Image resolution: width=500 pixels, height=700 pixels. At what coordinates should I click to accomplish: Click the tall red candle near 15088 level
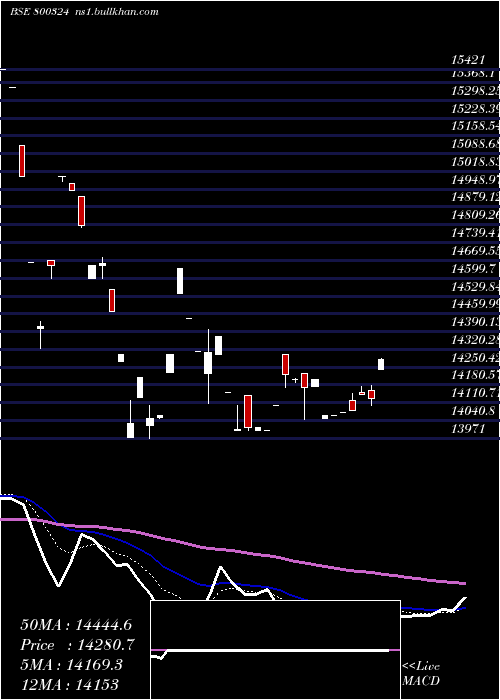pos(22,161)
